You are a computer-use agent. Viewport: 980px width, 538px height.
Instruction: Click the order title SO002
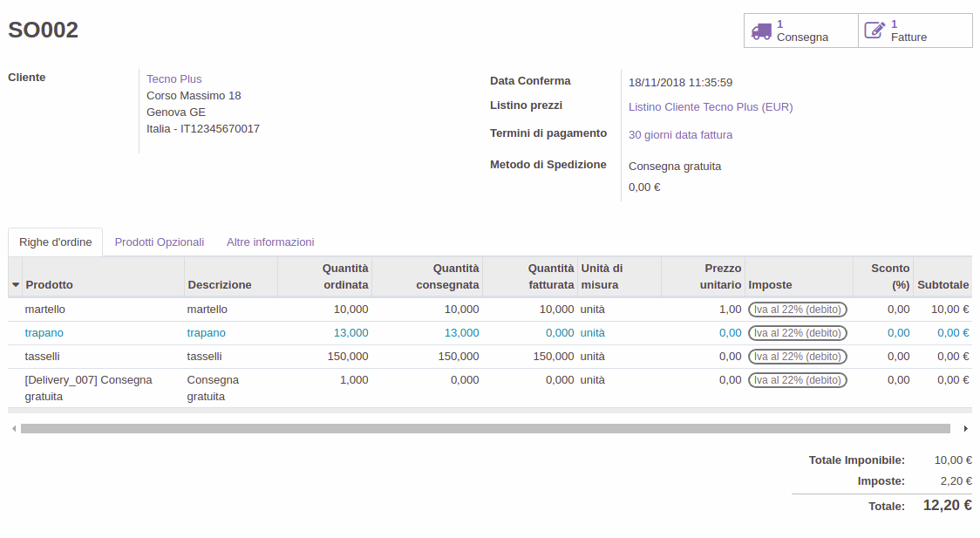pyautogui.click(x=43, y=30)
